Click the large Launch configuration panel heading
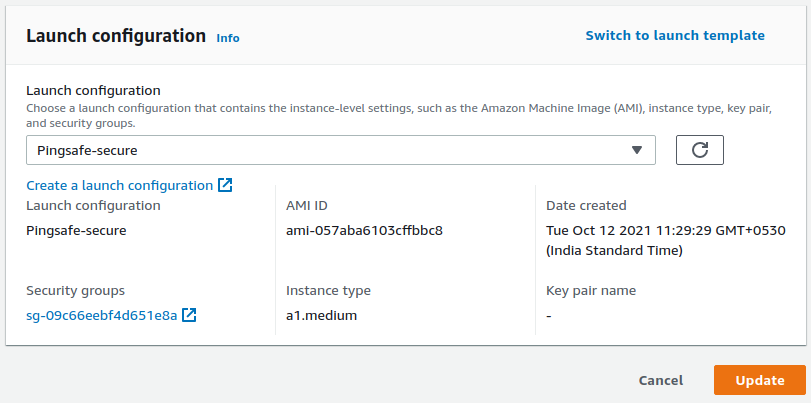The width and height of the screenshot is (811, 403). click(115, 36)
